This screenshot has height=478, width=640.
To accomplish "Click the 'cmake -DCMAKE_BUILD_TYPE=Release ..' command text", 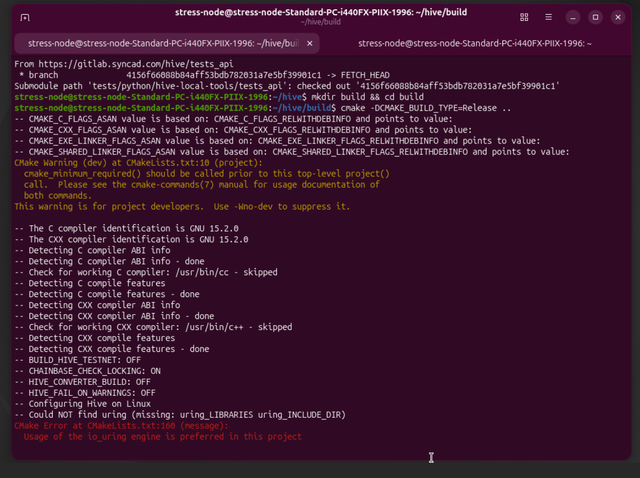I will click(426, 108).
